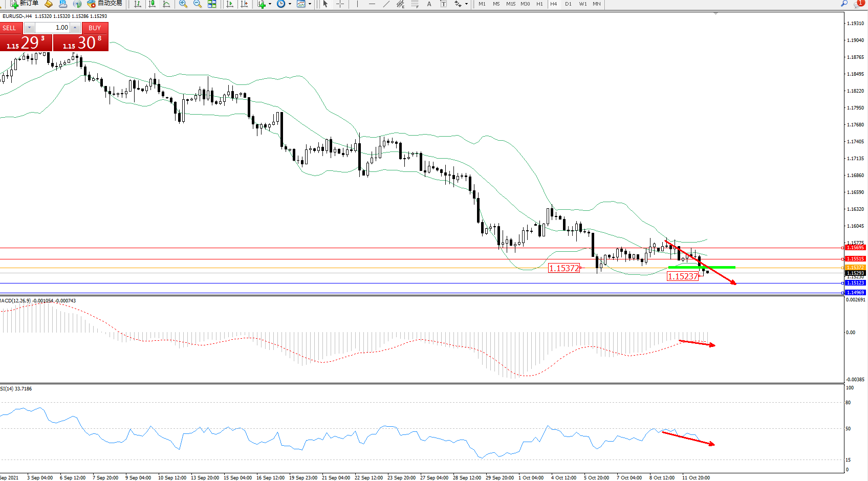868x481 pixels.
Task: Click the zoom out magnifier icon
Action: click(197, 4)
